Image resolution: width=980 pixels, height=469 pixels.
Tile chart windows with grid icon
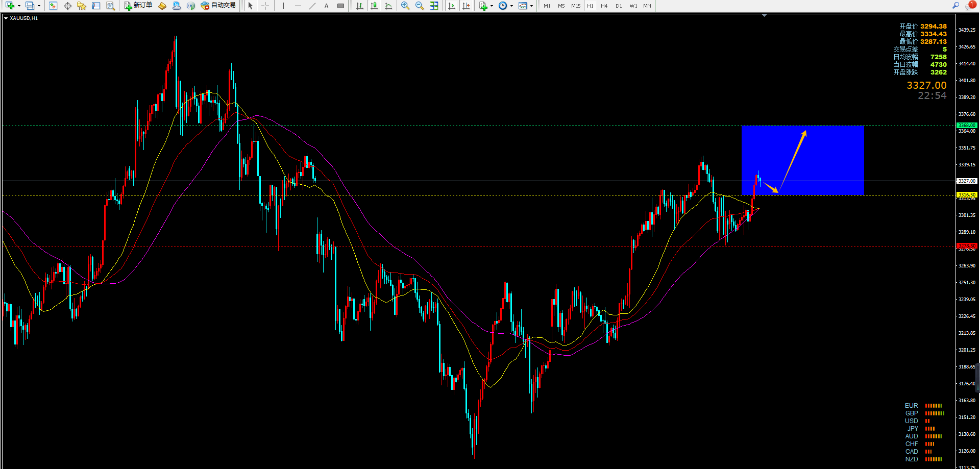pyautogui.click(x=434, y=6)
